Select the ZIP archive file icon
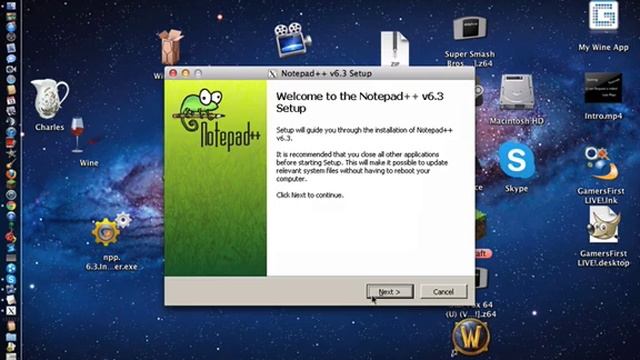The height and width of the screenshot is (360, 640). [395, 49]
